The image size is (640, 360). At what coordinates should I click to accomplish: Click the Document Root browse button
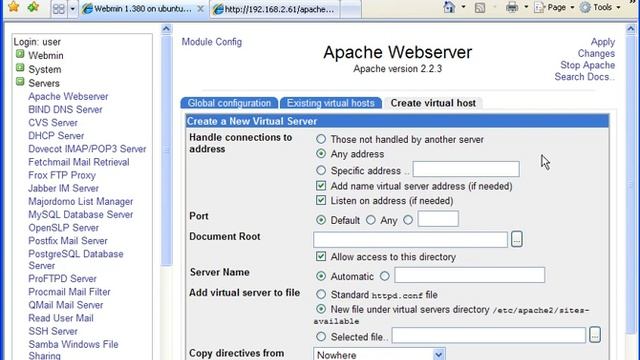click(x=517, y=240)
